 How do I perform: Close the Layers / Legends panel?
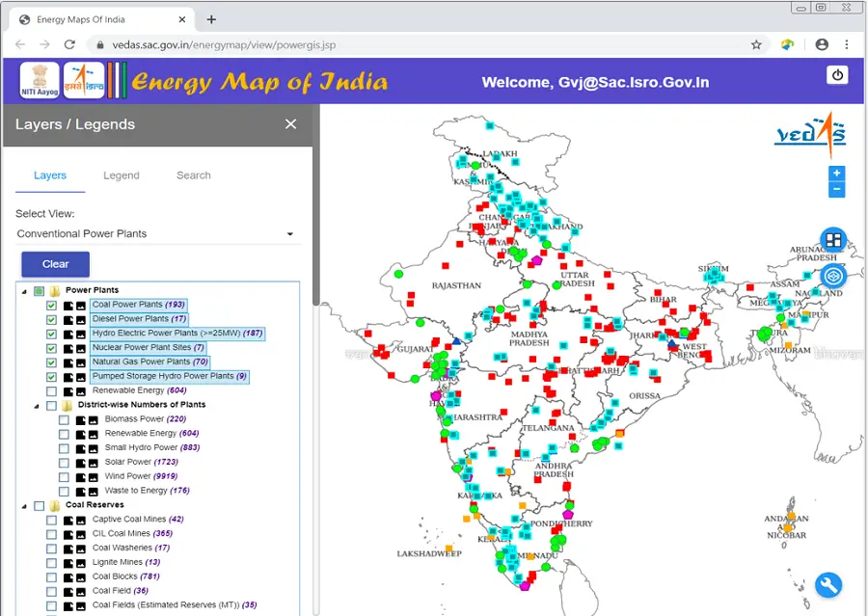[290, 124]
